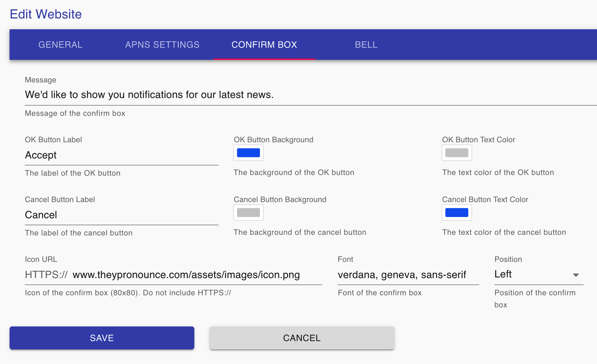Click the Message input field
The image size is (597, 364).
coord(311,95)
